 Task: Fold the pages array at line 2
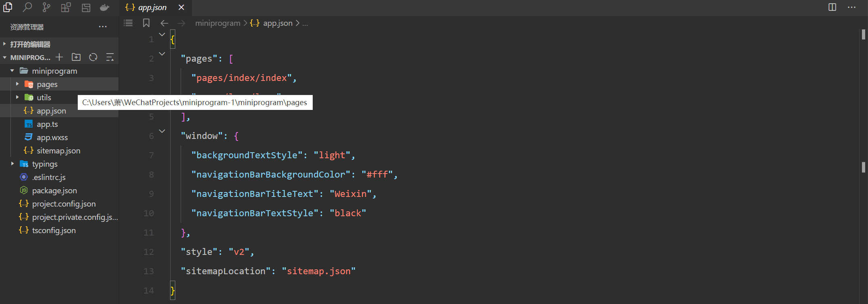coord(162,54)
